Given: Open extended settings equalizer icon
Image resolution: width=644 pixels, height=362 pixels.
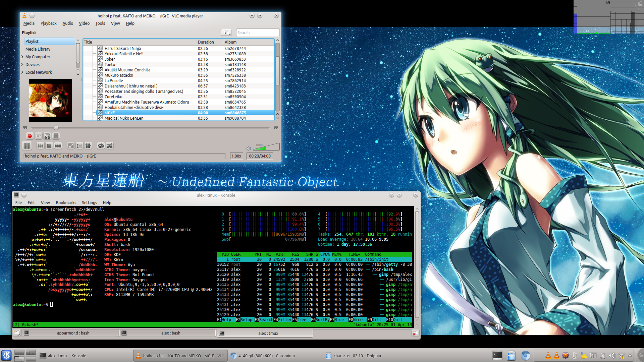Looking at the screenshot, I should [88, 146].
